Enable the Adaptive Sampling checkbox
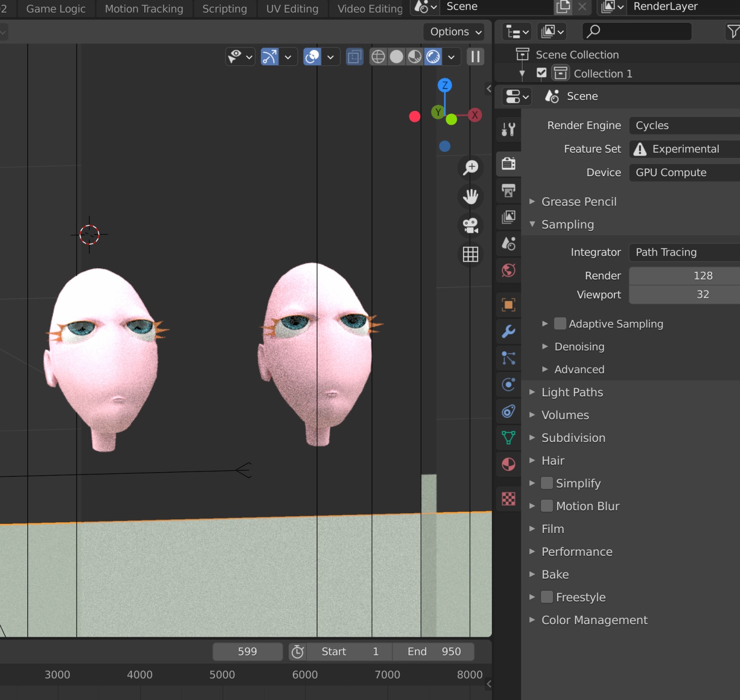740x700 pixels. 560,324
